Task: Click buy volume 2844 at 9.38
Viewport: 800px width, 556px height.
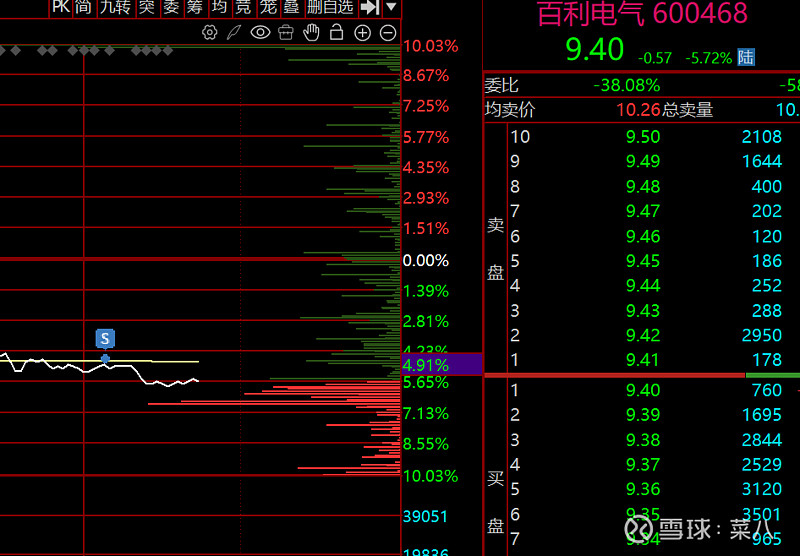Action: click(x=762, y=440)
